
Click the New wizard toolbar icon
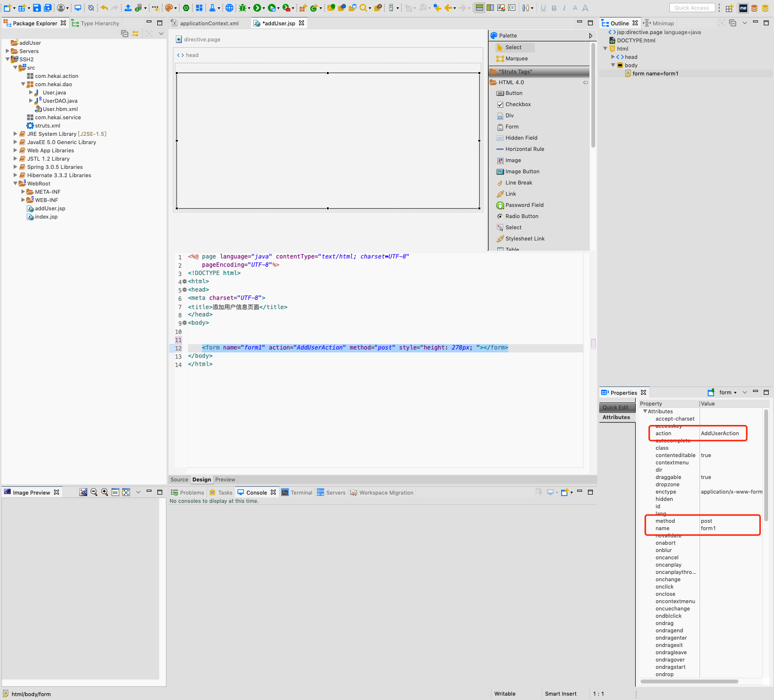7,8
